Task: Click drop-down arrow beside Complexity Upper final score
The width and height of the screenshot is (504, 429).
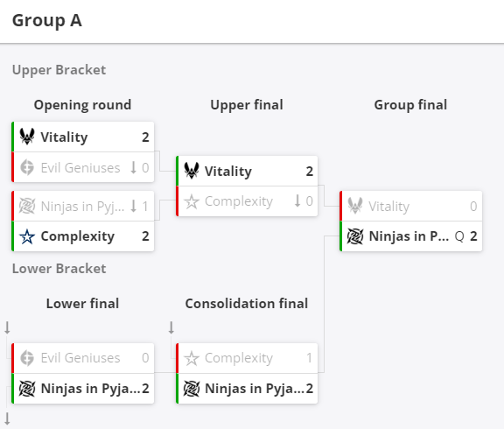Action: [297, 201]
